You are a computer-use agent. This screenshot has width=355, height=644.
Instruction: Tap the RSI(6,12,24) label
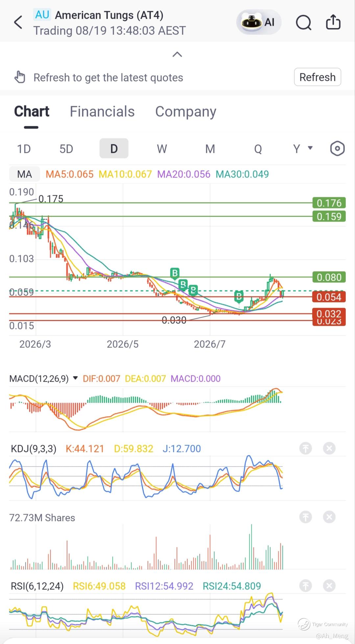(x=37, y=586)
